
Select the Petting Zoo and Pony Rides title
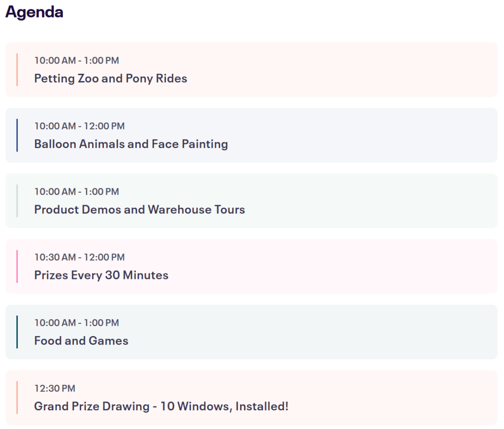tap(111, 78)
